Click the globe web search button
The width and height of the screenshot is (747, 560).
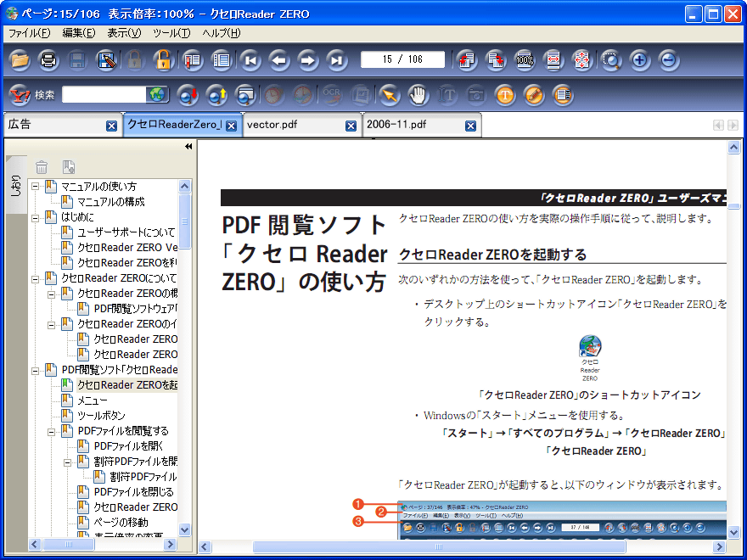[x=157, y=95]
